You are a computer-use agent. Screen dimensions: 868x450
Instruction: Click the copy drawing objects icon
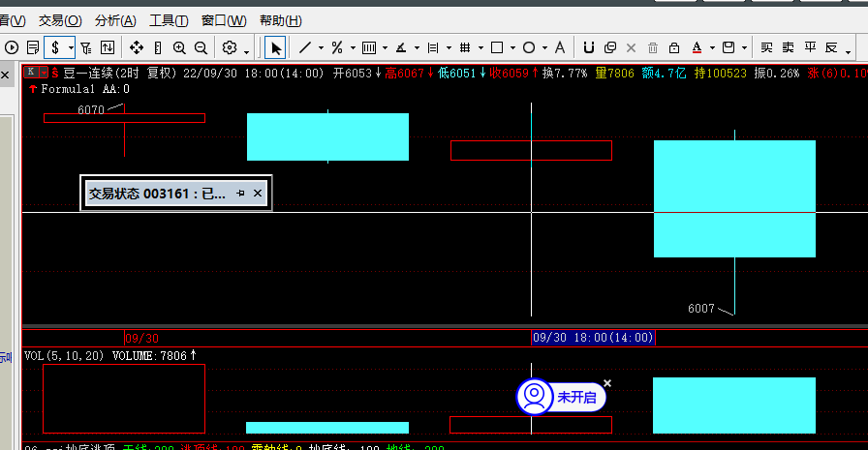click(x=610, y=47)
